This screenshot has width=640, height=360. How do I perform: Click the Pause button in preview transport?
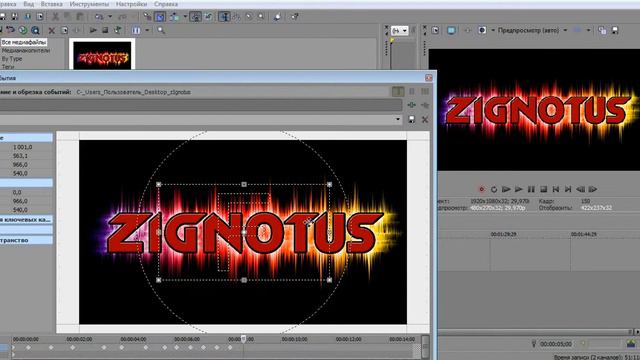pos(531,189)
